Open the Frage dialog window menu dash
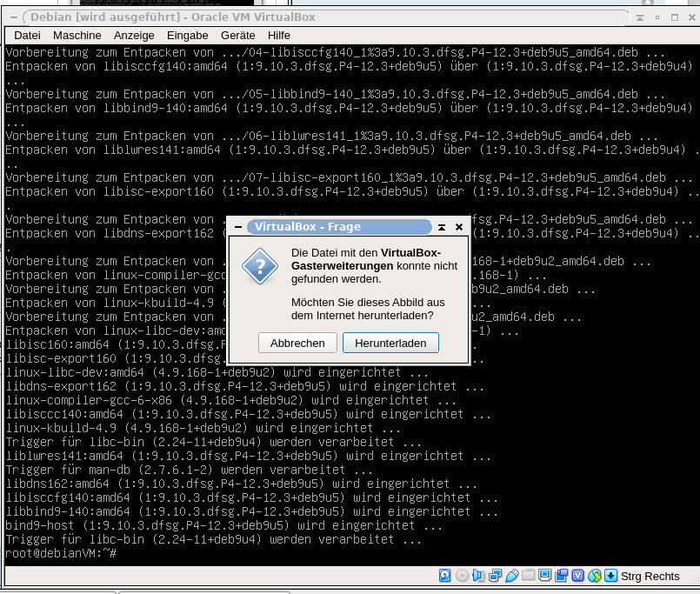700x594 pixels. pos(238,227)
